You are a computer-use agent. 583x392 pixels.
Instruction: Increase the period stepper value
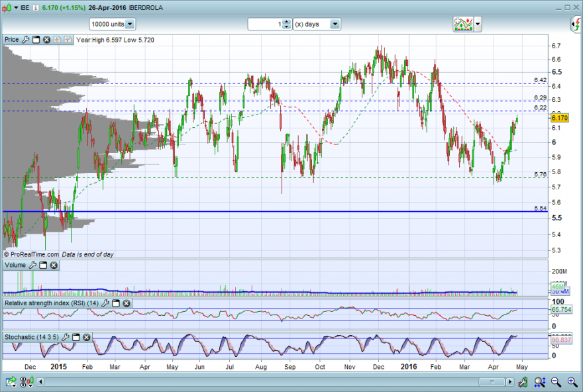click(x=286, y=22)
